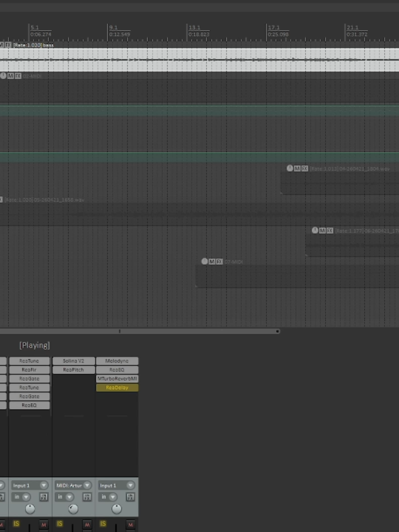Jump to ruler marker 21.1 at 0:31.372
Screen dimensions: 399x532
(x=357, y=31)
